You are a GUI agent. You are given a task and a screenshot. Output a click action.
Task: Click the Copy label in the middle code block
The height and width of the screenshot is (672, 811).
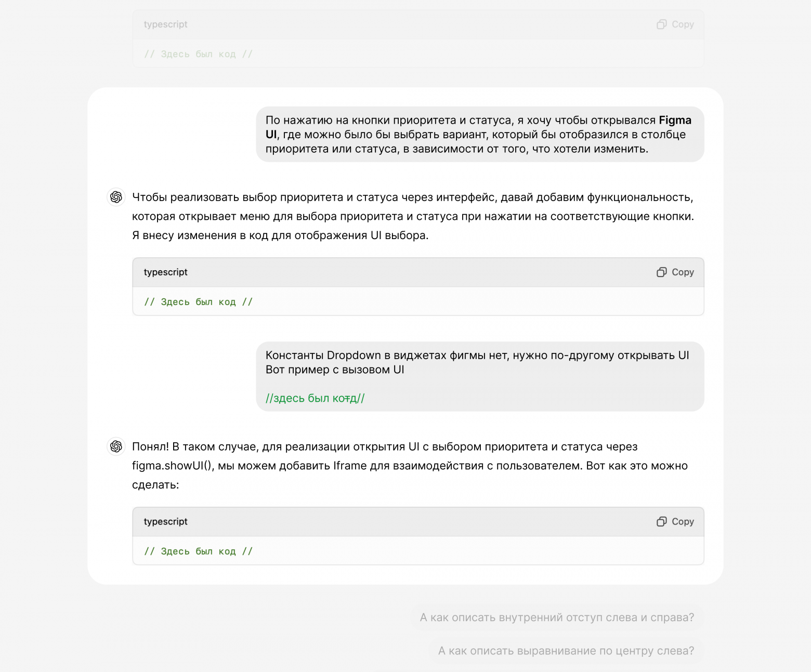click(683, 272)
